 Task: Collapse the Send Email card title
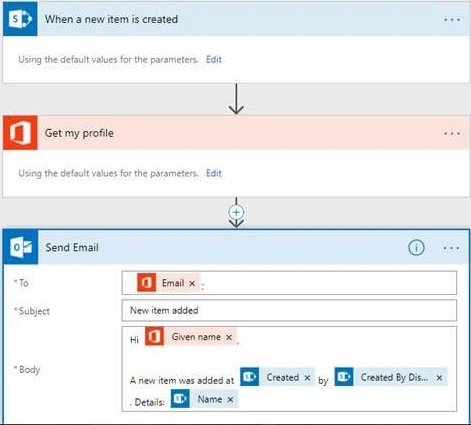[72, 248]
